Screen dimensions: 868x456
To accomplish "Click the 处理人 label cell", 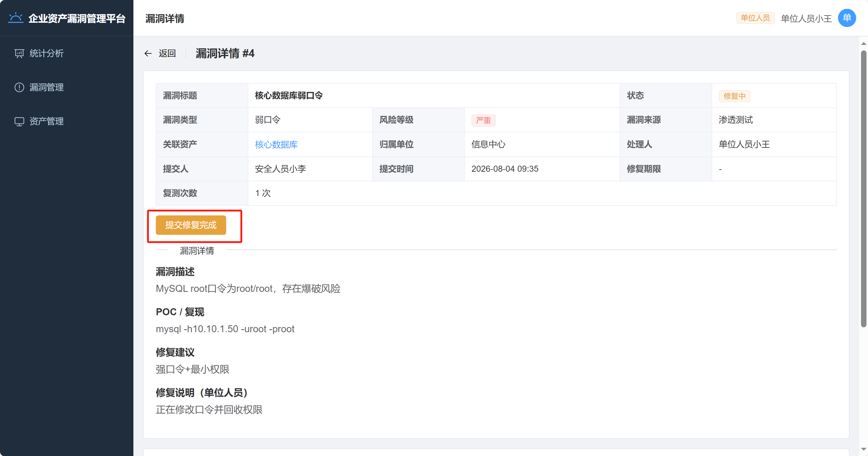I will [666, 144].
